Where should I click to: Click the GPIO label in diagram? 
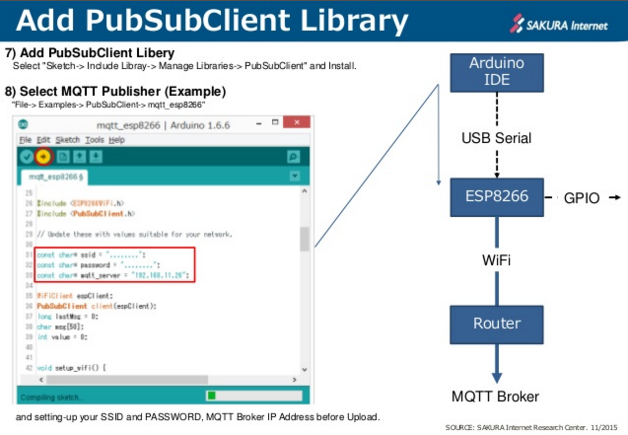click(x=582, y=198)
